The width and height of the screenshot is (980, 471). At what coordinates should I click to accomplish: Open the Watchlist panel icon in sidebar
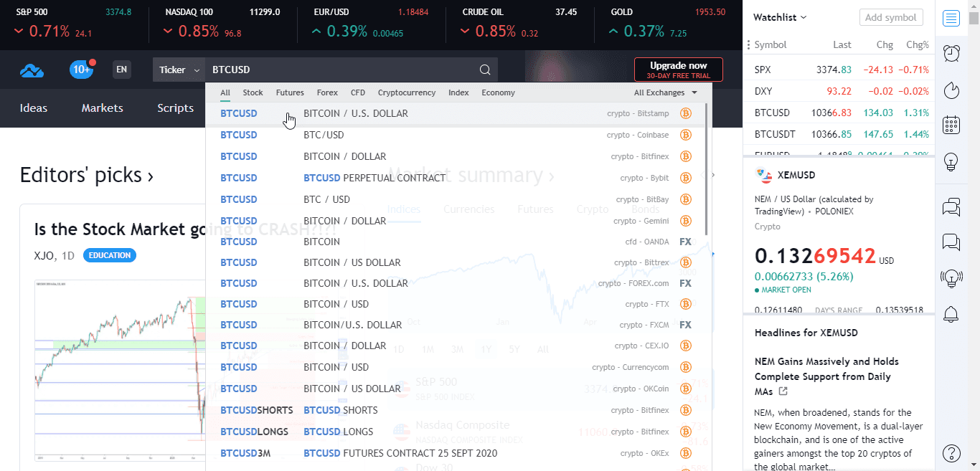951,18
